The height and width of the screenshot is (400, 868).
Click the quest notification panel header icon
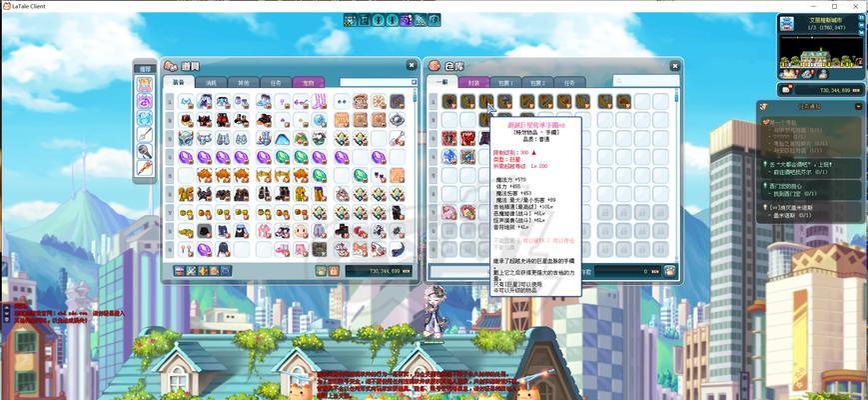tap(764, 106)
